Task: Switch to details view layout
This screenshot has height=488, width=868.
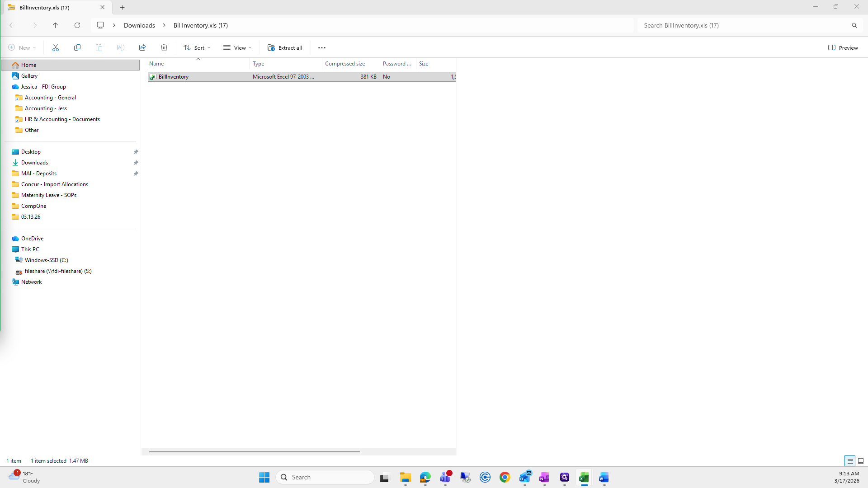Action: (x=850, y=461)
